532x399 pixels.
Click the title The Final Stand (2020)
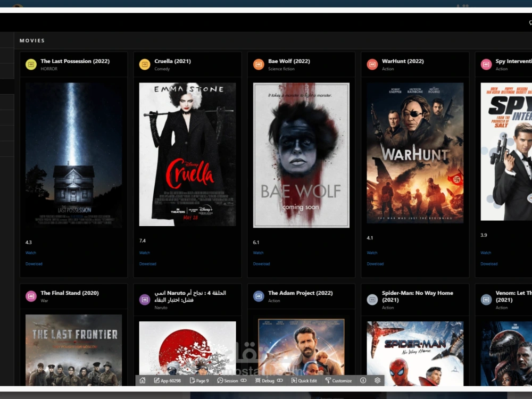[70, 293]
